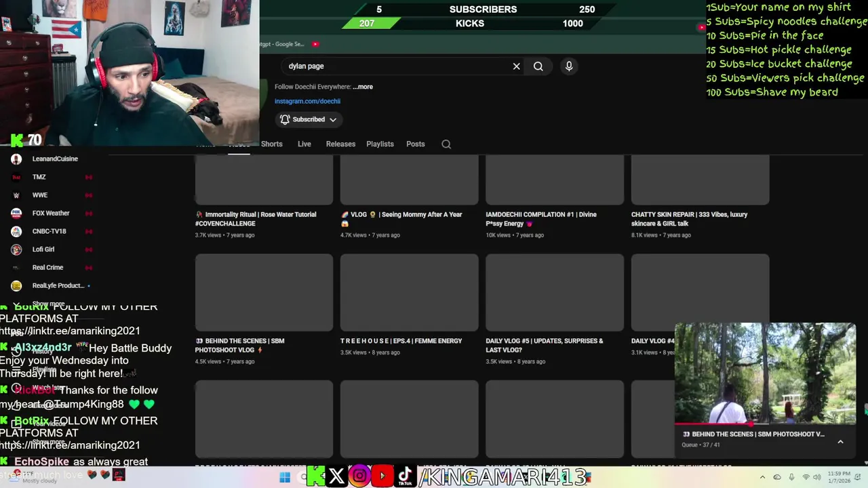Click the '3.7K views • 7 years ago' text
This screenshot has height=488, width=868.
[224, 235]
